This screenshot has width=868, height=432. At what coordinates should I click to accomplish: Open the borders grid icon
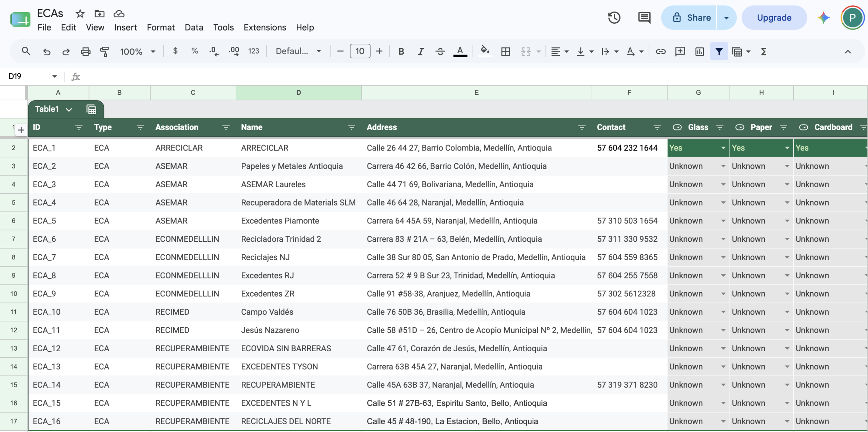coord(506,52)
